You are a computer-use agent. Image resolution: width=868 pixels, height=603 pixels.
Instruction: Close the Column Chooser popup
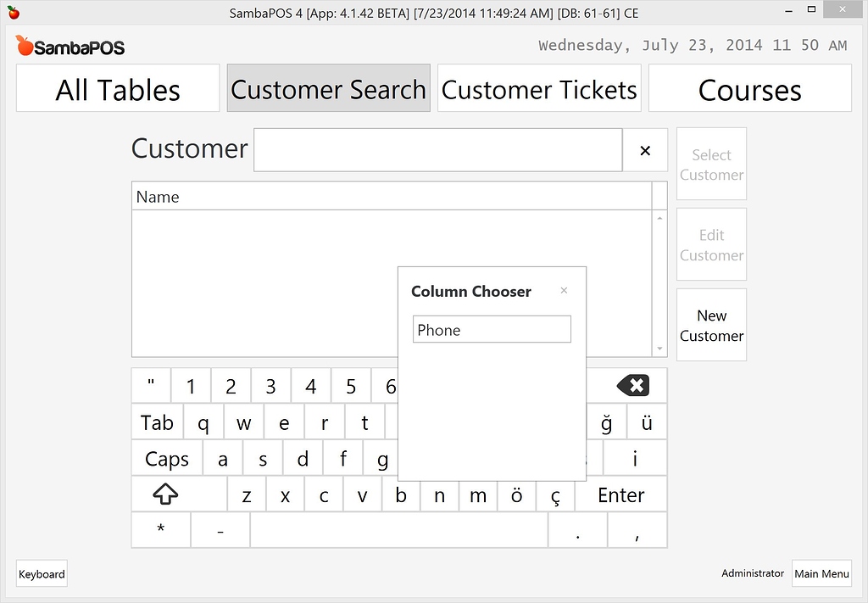point(564,290)
